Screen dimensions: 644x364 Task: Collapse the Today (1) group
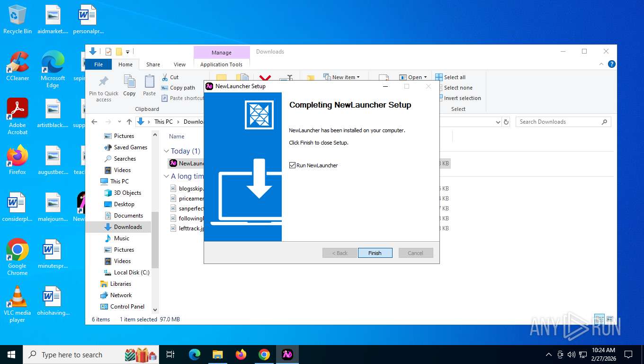click(166, 151)
